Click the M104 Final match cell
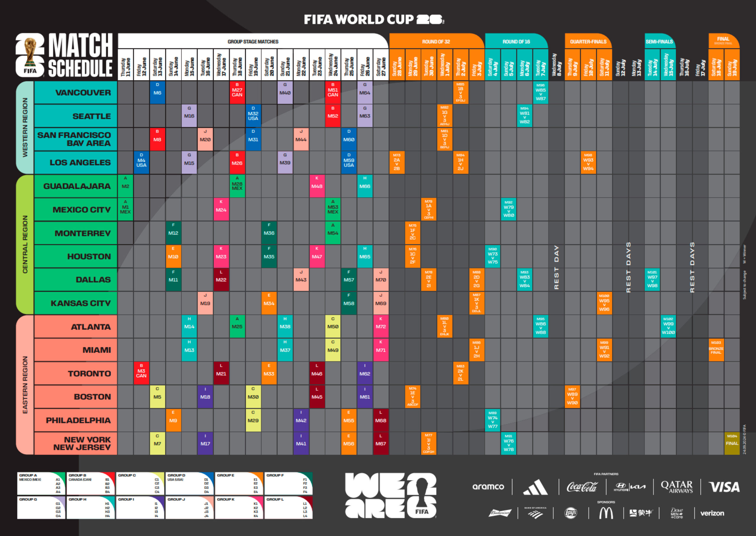The width and height of the screenshot is (756, 536). (731, 443)
